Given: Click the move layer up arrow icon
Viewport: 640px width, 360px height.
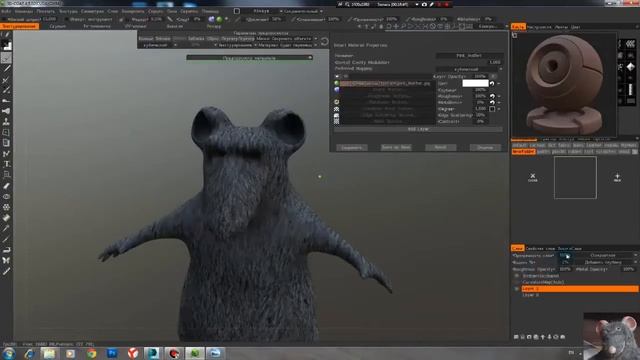Looking at the screenshot, I should (x=542, y=337).
